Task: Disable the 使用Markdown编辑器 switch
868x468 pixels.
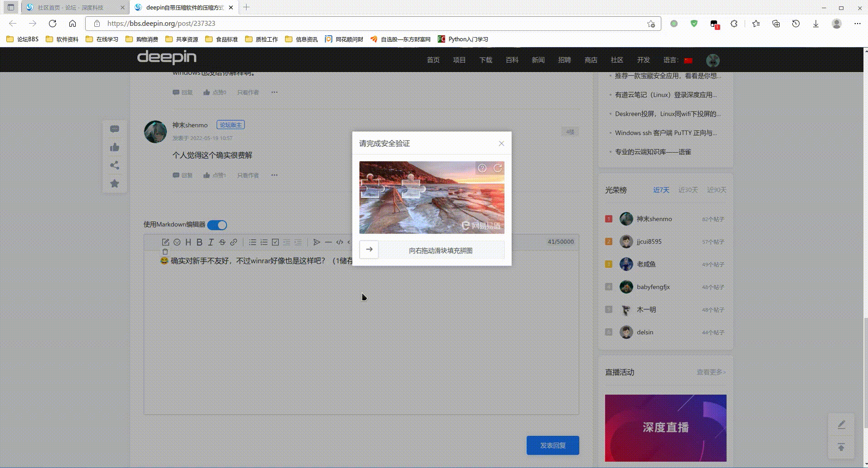Action: pyautogui.click(x=217, y=224)
